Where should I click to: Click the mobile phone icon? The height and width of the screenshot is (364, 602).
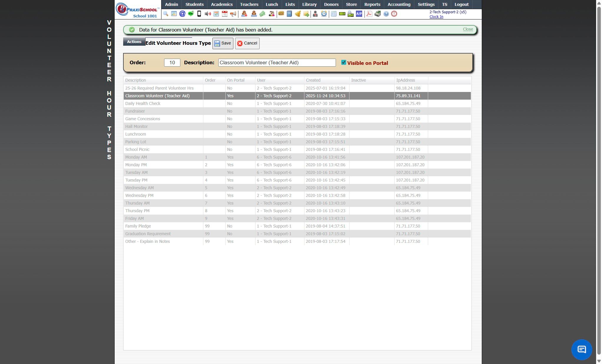(199, 14)
